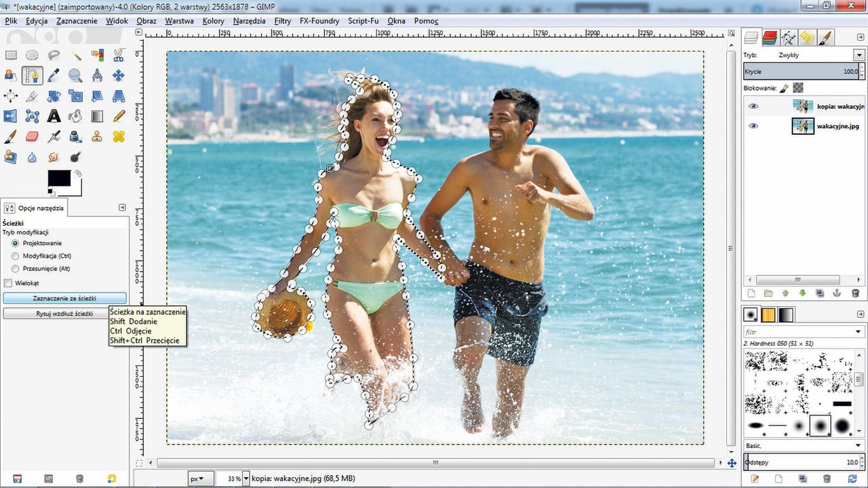Image resolution: width=868 pixels, height=488 pixels.
Task: Refresh brushes using the blue arrows icon
Action: click(852, 479)
